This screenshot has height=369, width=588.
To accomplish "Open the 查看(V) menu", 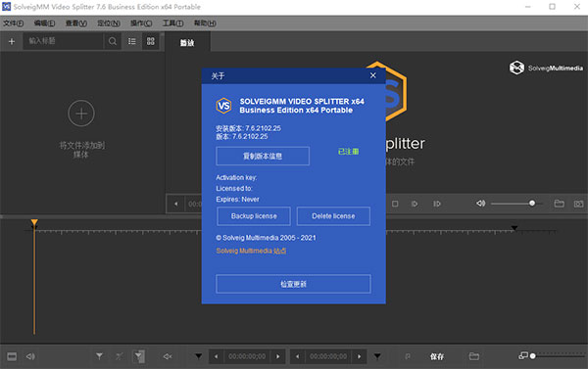I will (x=76, y=23).
